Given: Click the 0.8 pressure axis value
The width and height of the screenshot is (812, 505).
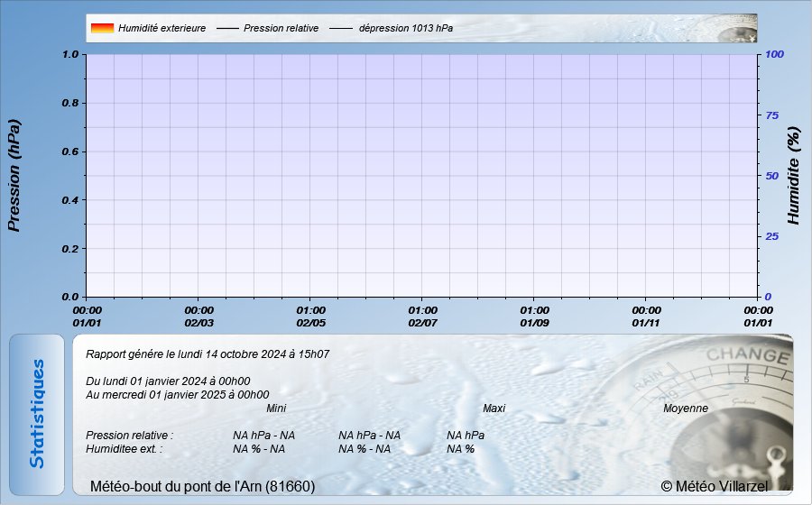Looking at the screenshot, I should 70,103.
